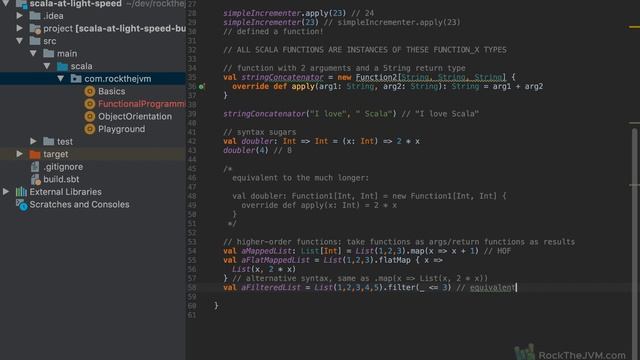Select the target folder label
Viewport: 640px width, 360px height.
pyautogui.click(x=56, y=154)
